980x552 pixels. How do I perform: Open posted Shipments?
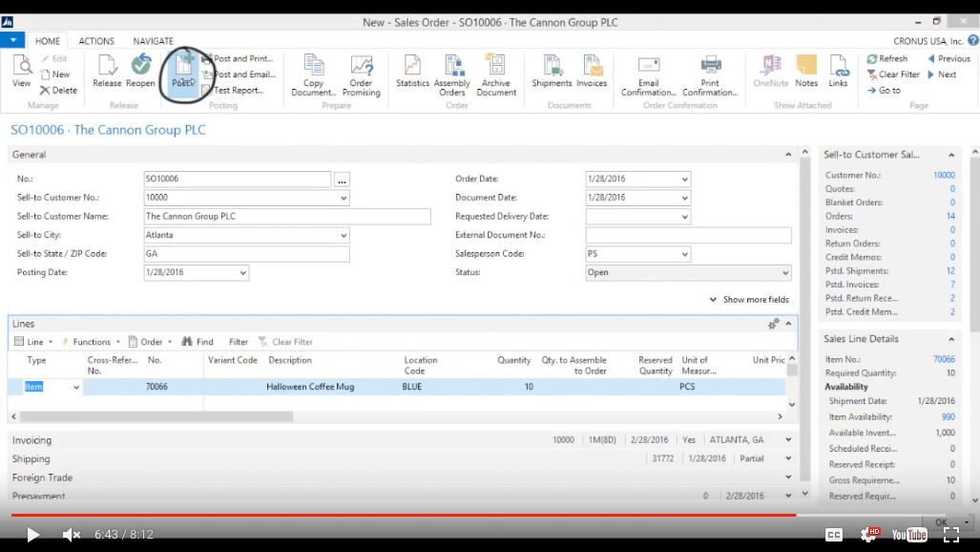click(552, 71)
